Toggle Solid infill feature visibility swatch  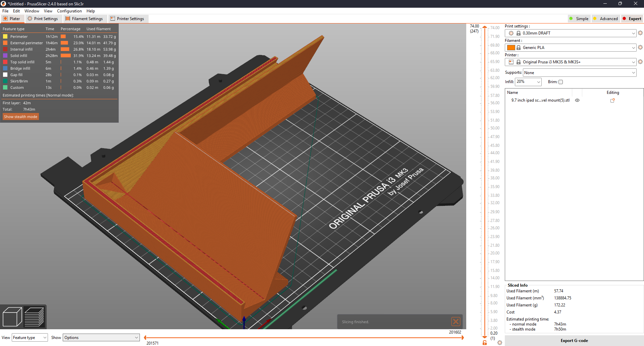5,56
